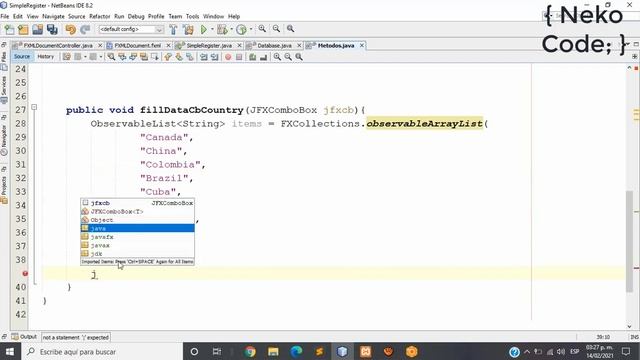Open the Refactor menu
Image resolution: width=640 pixels, height=360 pixels.
click(100, 16)
